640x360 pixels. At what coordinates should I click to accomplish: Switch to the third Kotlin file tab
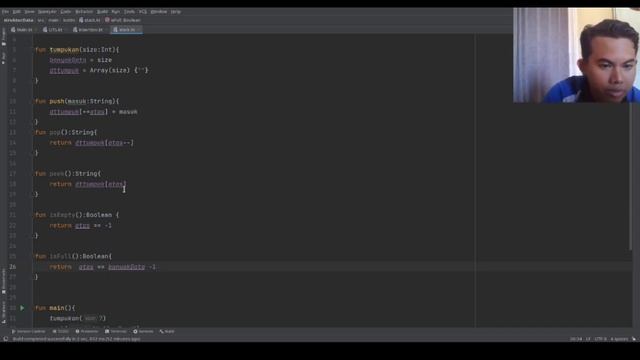[89, 30]
